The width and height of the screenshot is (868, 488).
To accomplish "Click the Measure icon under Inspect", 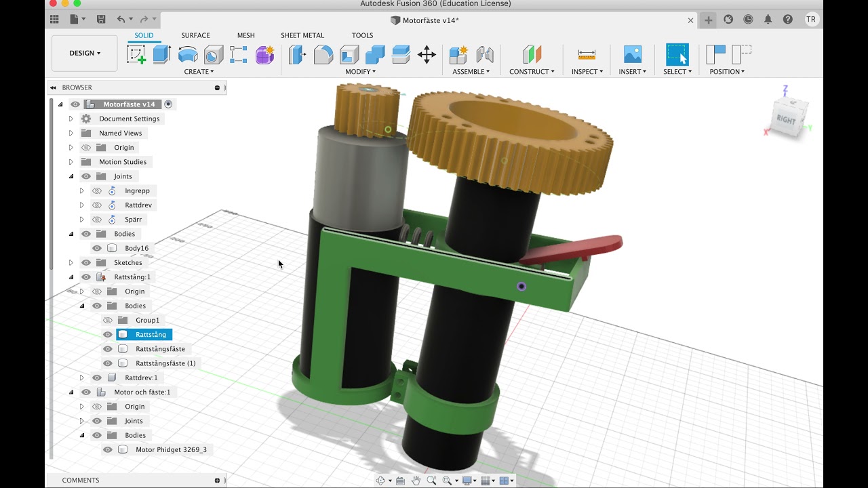I will pos(587,54).
